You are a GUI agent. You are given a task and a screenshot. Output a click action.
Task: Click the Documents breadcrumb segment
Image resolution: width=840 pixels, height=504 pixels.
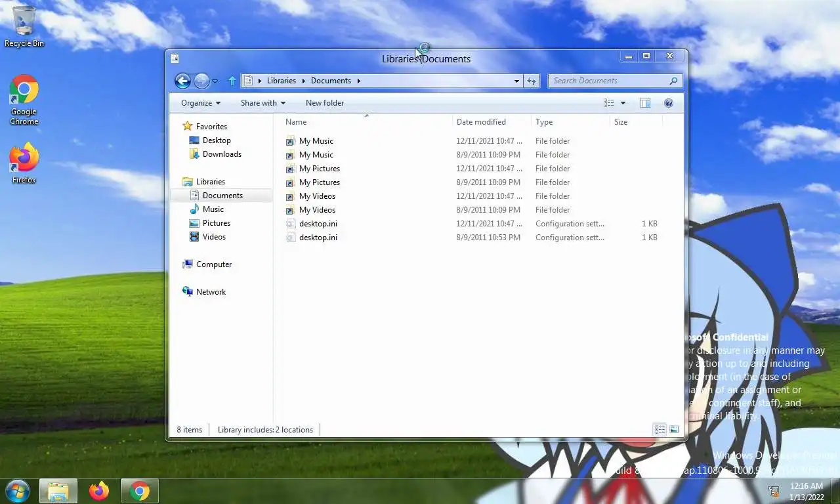coord(331,81)
